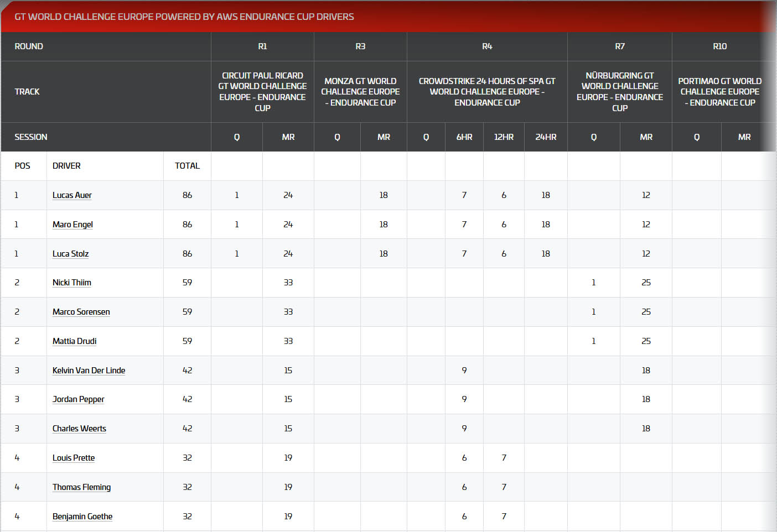Click the Q session header under R4
The height and width of the screenshot is (532, 777).
pyautogui.click(x=426, y=137)
